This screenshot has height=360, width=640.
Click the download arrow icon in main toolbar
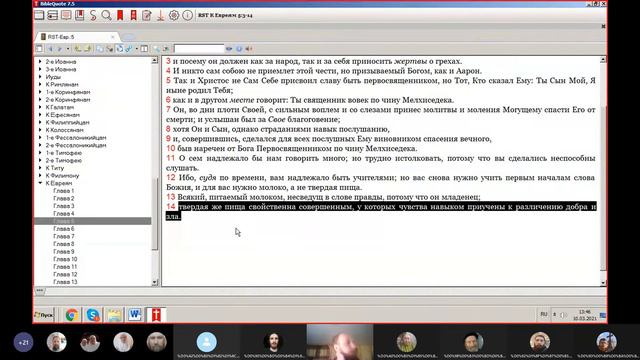(160, 16)
